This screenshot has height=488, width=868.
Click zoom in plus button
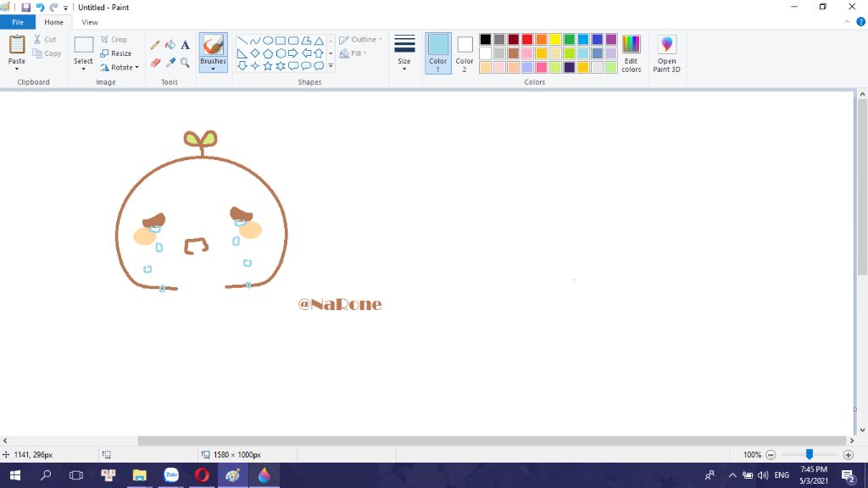coord(848,455)
